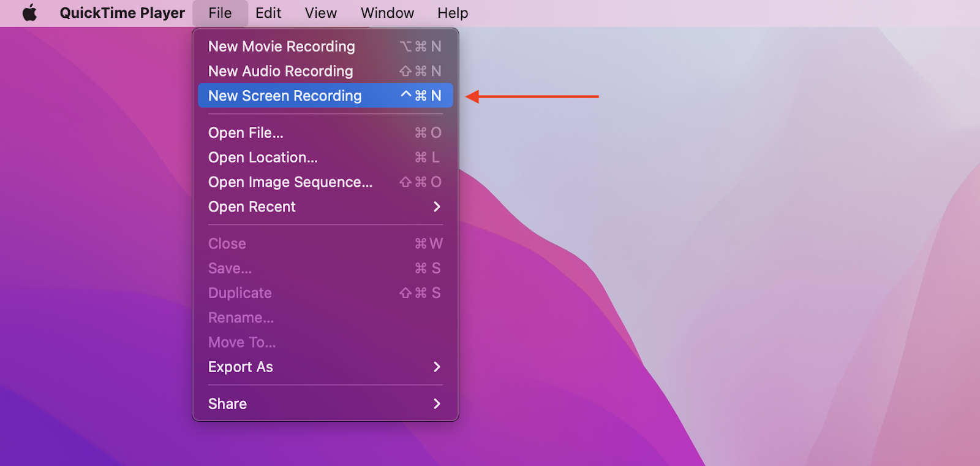The width and height of the screenshot is (980, 466).
Task: Expand the Open Recent submenu
Action: [325, 207]
